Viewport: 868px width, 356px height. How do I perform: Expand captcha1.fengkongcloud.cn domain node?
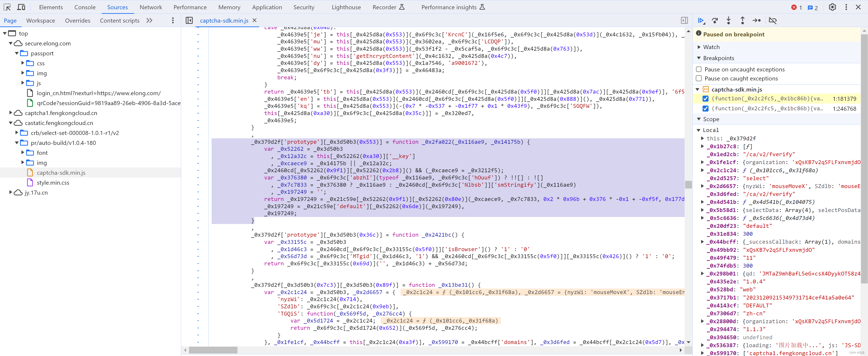point(10,113)
